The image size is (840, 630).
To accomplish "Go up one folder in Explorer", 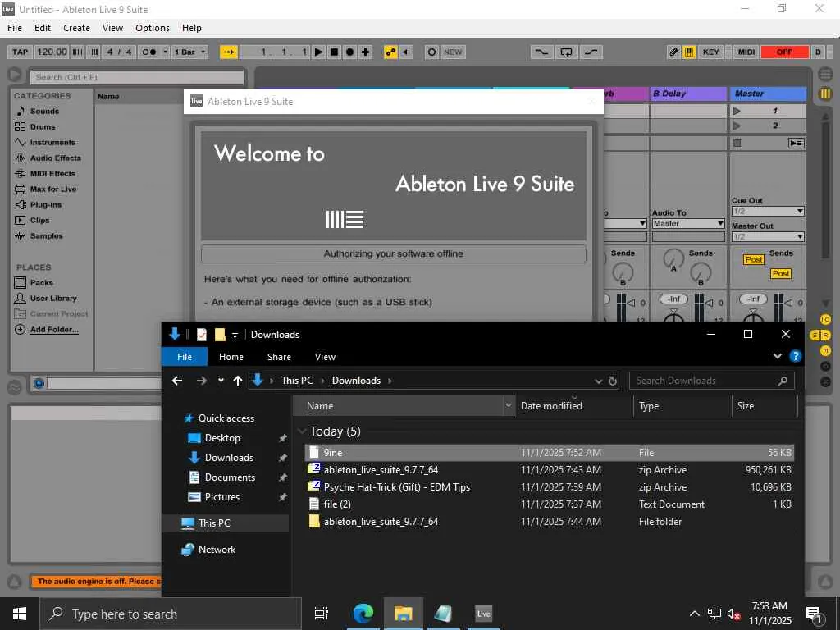I will (238, 381).
